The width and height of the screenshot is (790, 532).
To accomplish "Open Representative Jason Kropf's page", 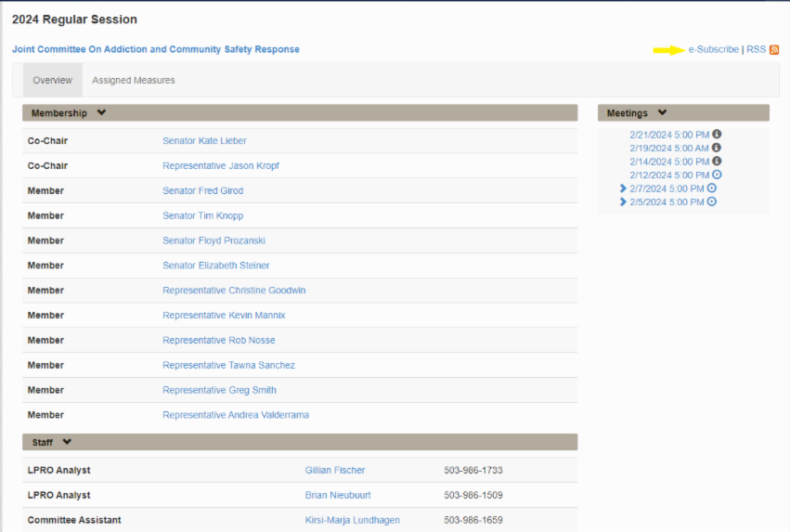I will (220, 166).
